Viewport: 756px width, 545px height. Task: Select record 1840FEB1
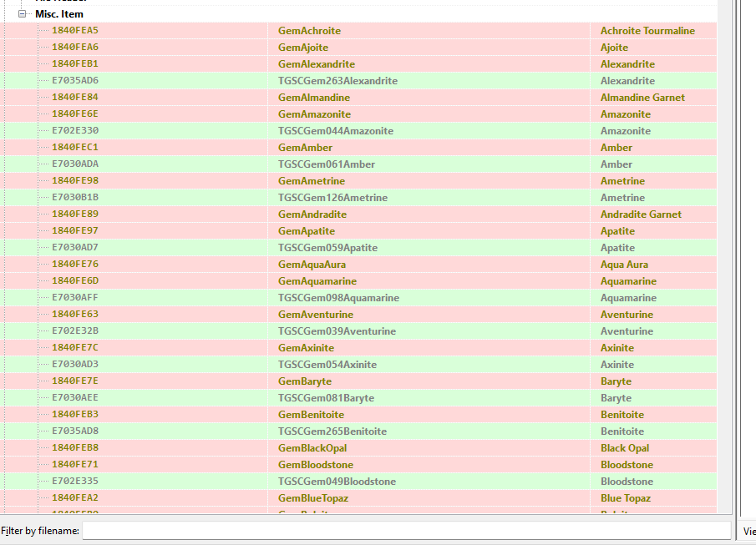(74, 63)
